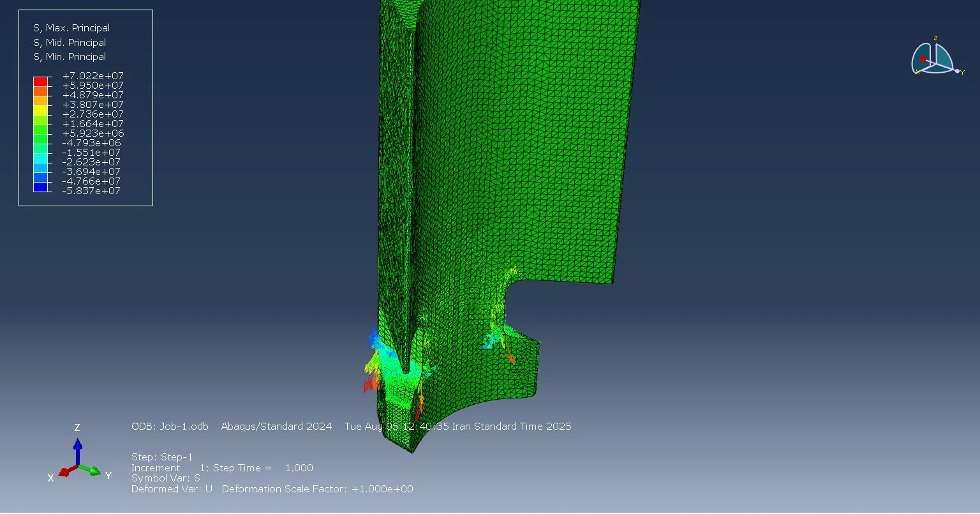
Task: Click the 'S, Mid. Principal' legend entry
Action: (x=69, y=43)
